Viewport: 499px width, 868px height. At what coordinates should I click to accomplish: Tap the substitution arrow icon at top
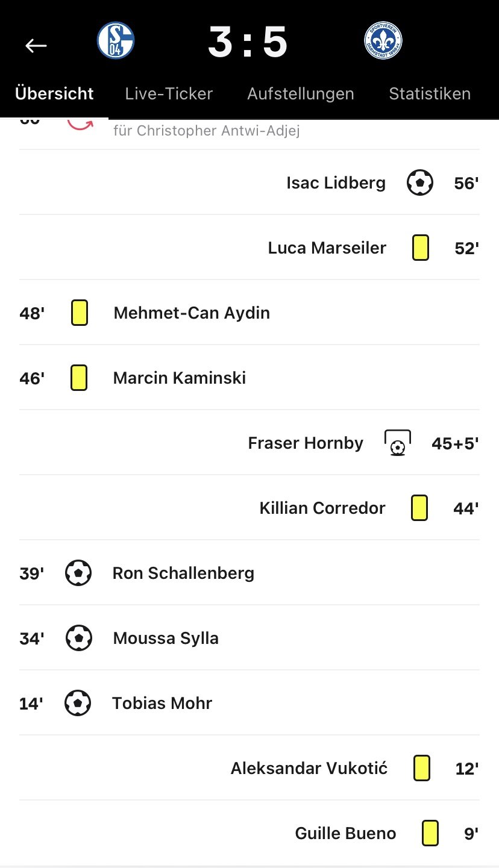click(80, 124)
